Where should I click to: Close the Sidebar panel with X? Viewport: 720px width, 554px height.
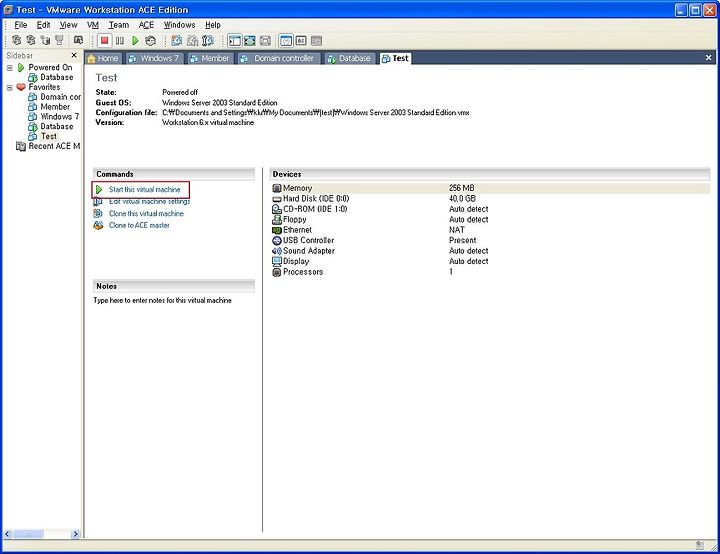coord(74,55)
